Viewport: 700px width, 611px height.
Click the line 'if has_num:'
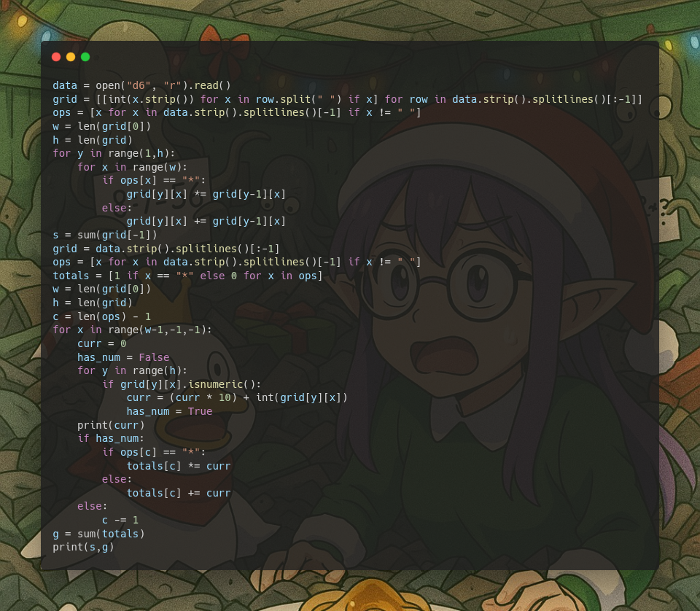[111, 439]
